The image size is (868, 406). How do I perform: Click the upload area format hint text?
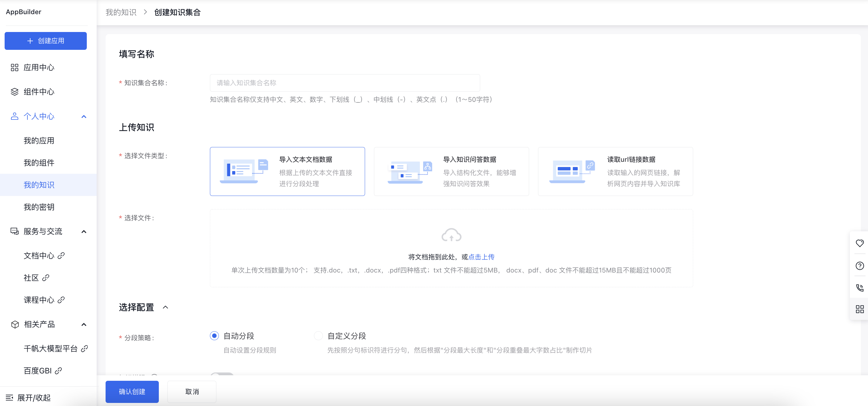tap(451, 270)
